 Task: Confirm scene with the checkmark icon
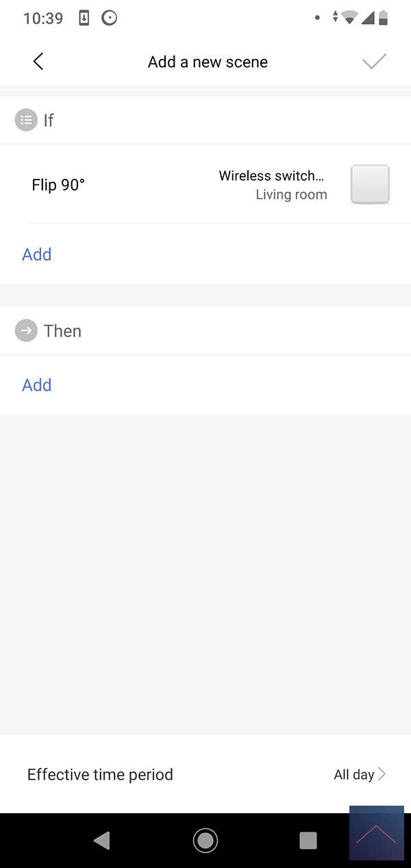374,62
